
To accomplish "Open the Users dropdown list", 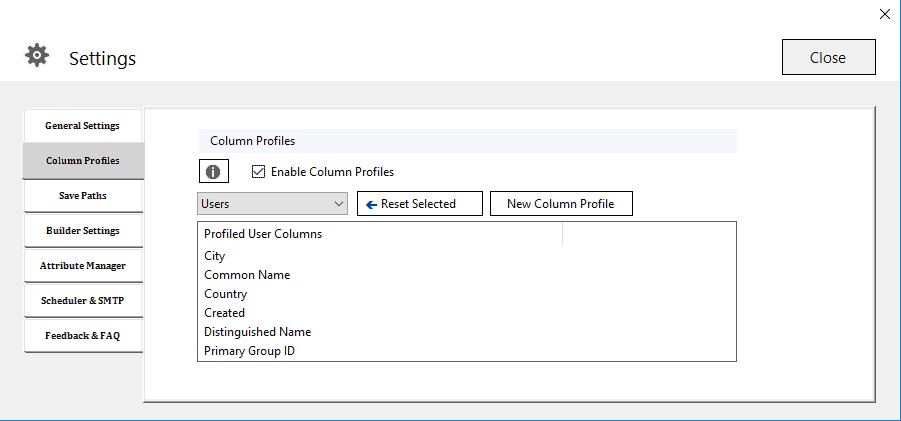I will [272, 204].
